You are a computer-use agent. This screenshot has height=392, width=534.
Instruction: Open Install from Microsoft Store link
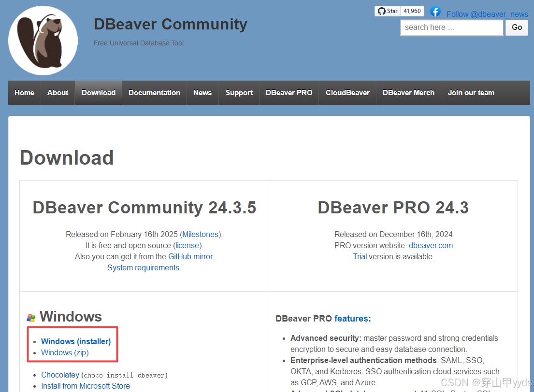tap(86, 386)
